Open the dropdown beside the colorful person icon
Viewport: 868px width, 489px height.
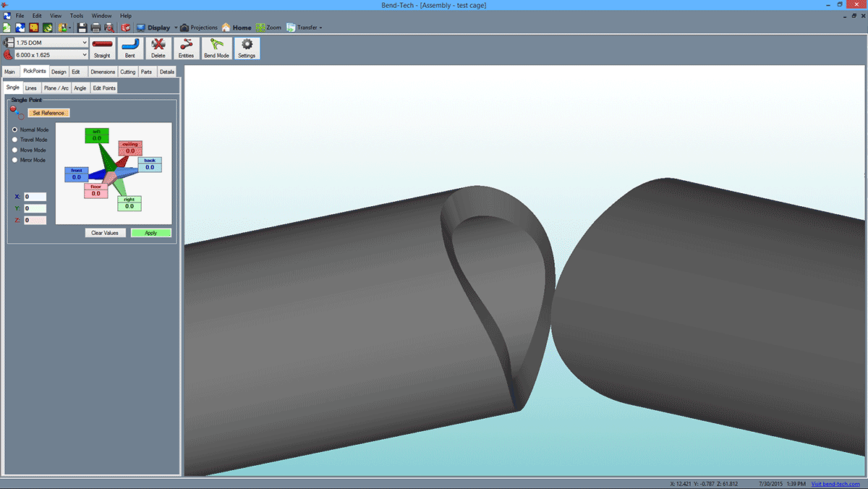point(69,27)
